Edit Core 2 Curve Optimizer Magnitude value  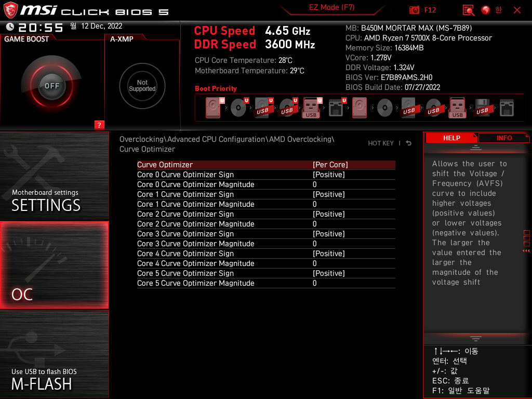(x=314, y=224)
